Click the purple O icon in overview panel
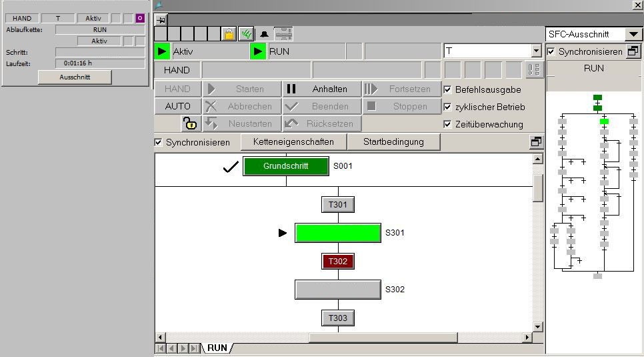644x357 pixels. click(x=140, y=18)
